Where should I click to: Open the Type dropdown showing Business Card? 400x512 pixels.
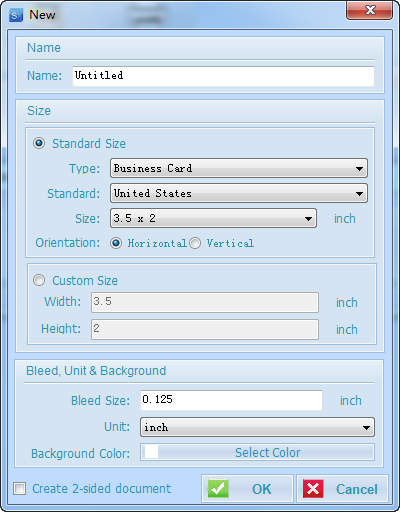pos(239,168)
